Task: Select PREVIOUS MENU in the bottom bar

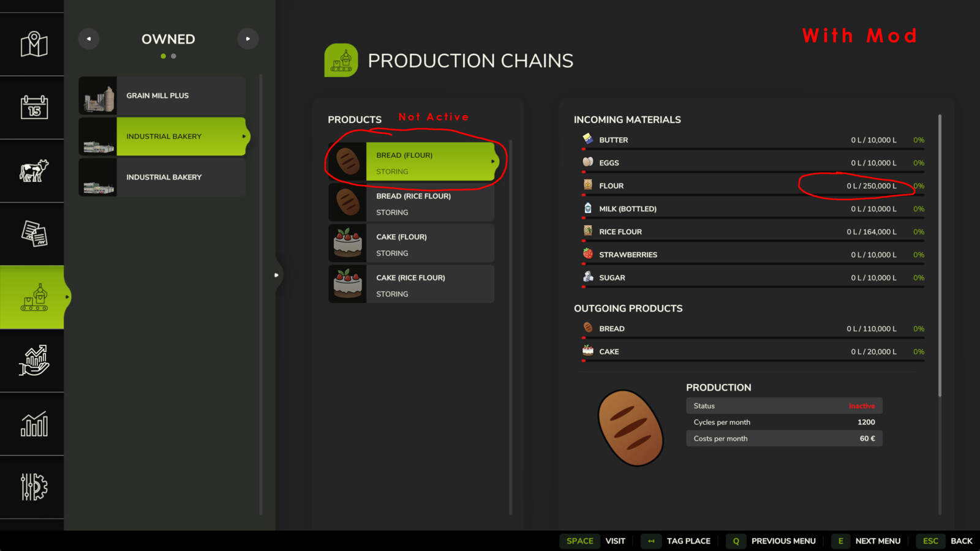Action: (x=783, y=541)
